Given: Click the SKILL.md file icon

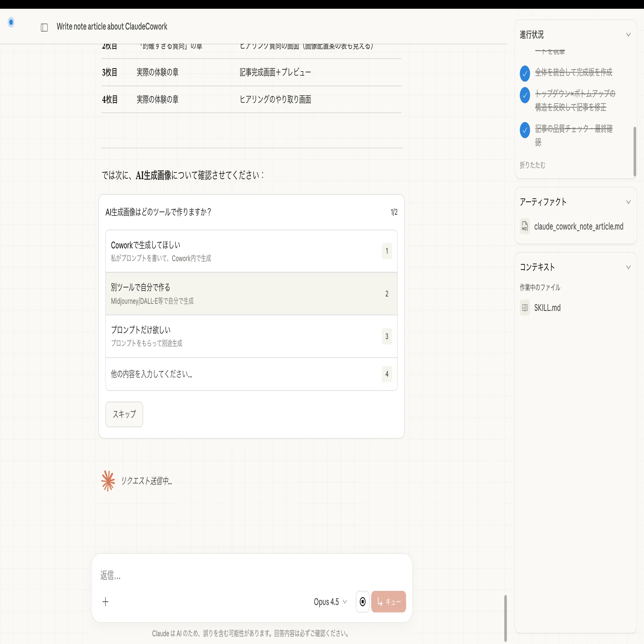Looking at the screenshot, I should click(x=525, y=308).
